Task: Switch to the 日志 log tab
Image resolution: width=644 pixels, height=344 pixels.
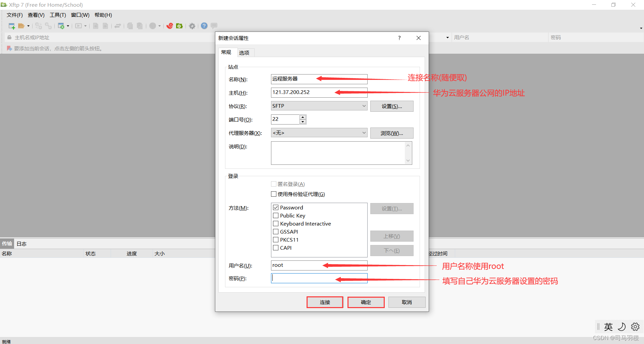Action: [21, 244]
